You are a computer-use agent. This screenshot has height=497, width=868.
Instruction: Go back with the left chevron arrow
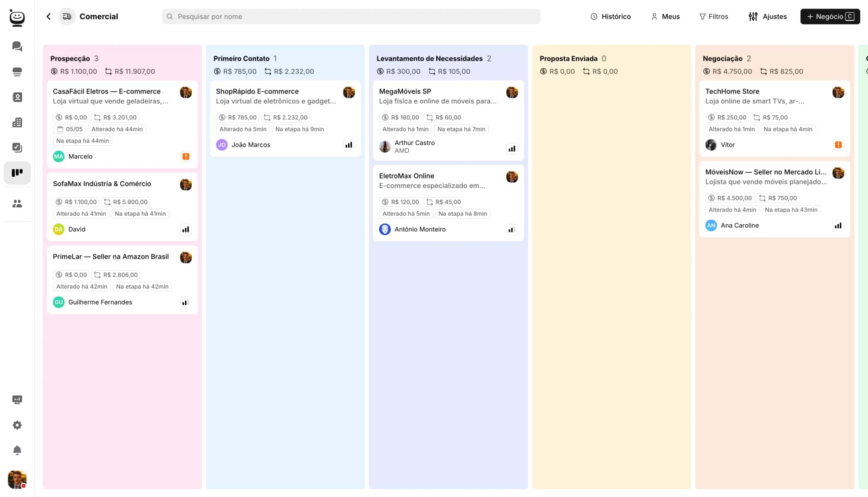point(49,17)
